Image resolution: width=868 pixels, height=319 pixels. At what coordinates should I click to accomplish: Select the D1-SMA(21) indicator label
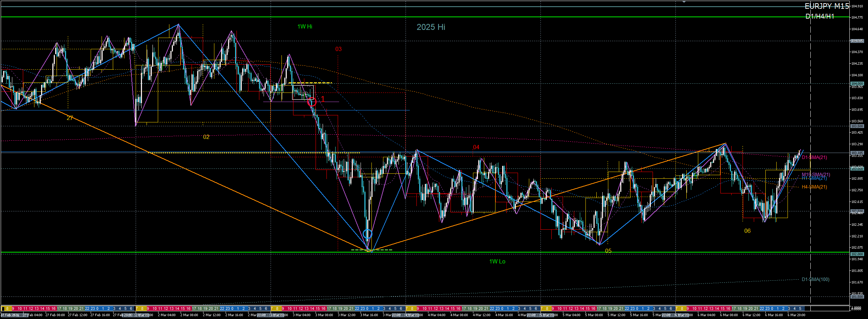coord(814,157)
